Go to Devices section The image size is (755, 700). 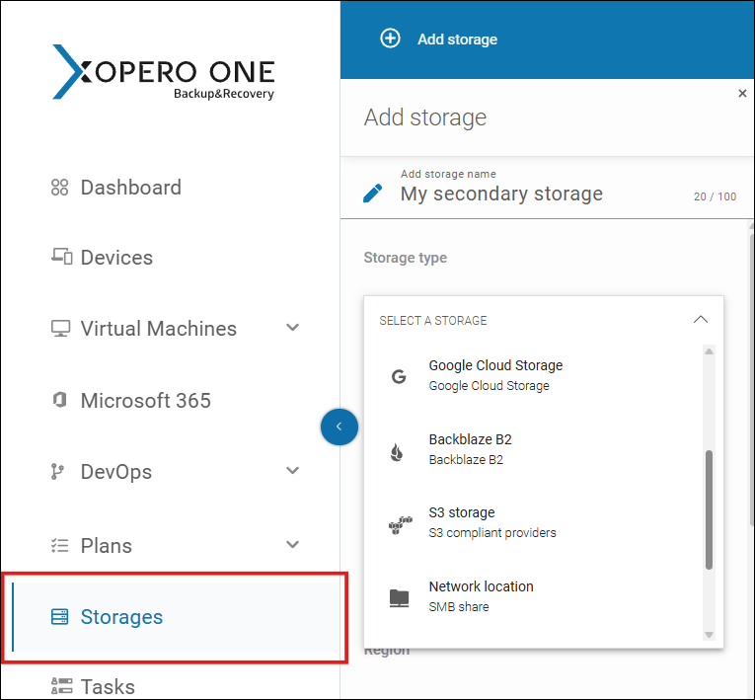point(116,258)
